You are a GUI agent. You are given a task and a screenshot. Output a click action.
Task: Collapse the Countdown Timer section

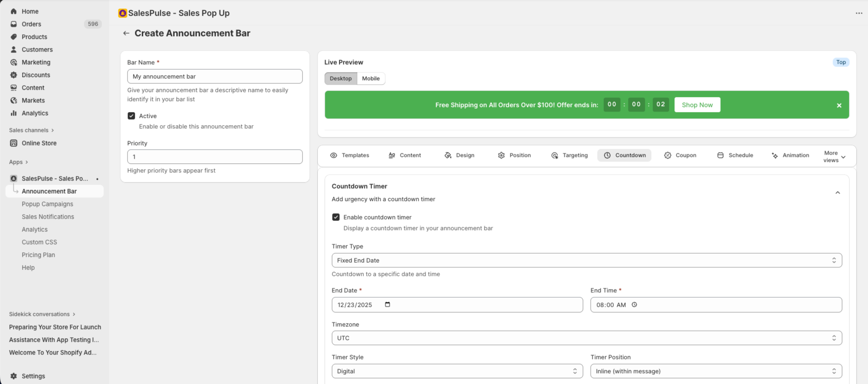coord(838,192)
